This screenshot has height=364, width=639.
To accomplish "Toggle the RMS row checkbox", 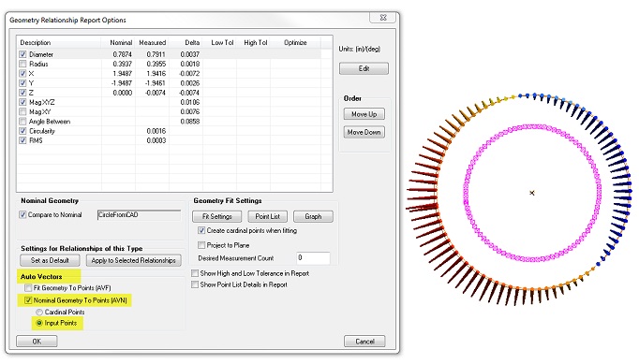I will click(x=22, y=140).
